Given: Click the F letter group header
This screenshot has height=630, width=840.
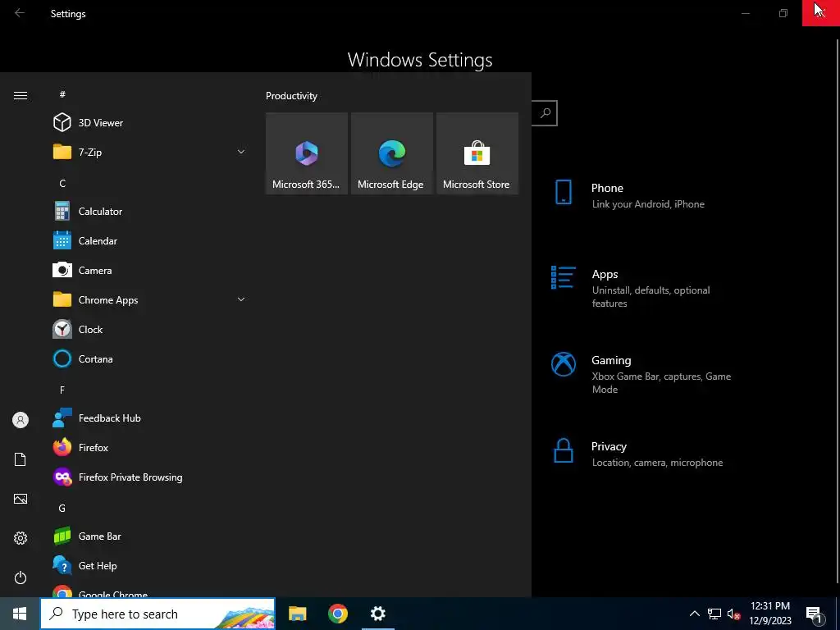Looking at the screenshot, I should pos(62,390).
